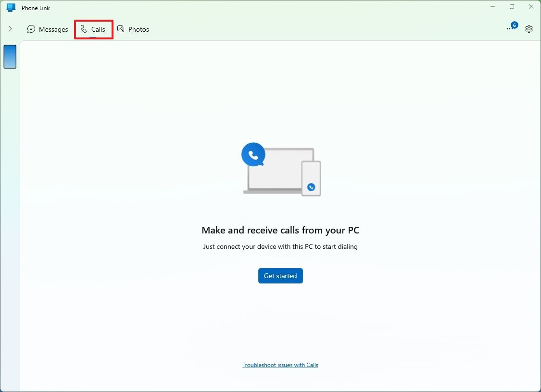
Task: Click the Phone Link icon in the title bar
Action: tap(11, 7)
